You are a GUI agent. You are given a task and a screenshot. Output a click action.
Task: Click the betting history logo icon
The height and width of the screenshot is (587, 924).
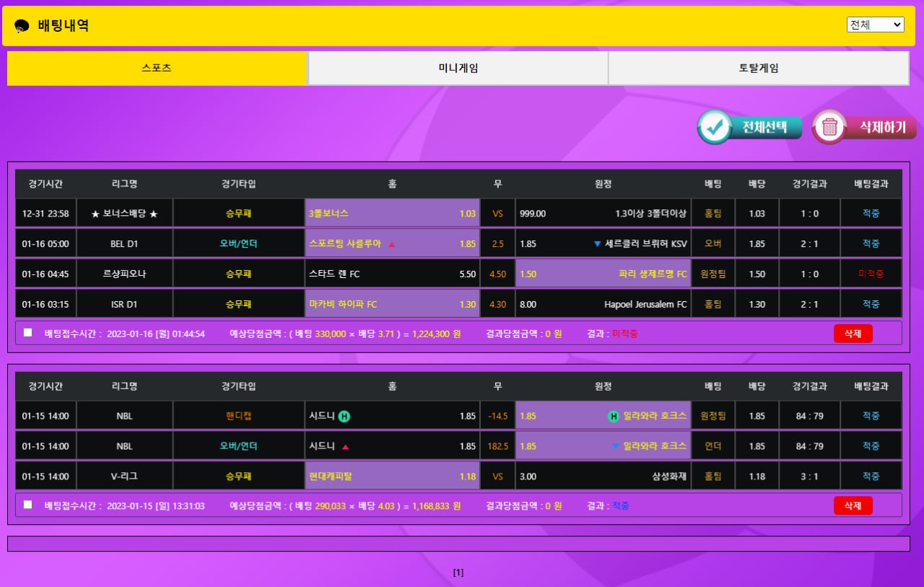pyautogui.click(x=22, y=26)
